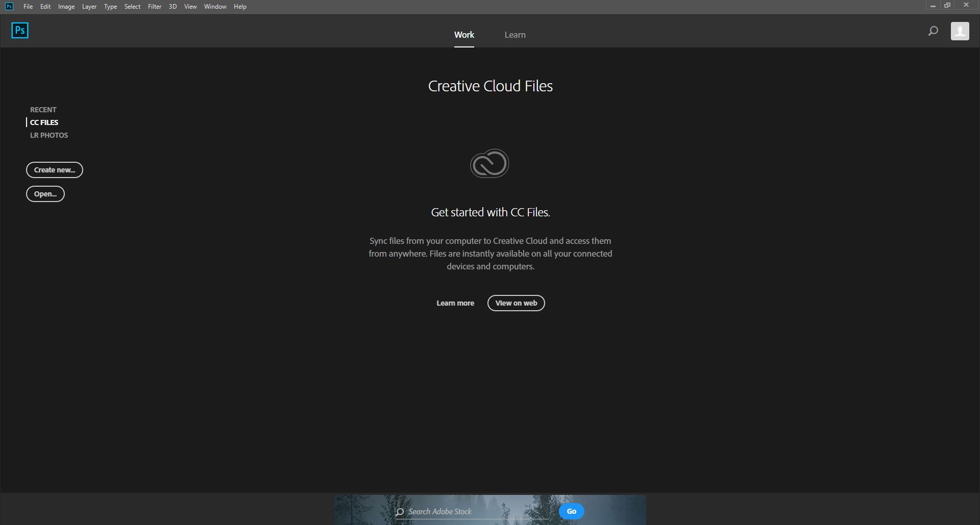Screen dimensions: 980x525
Task: Click the blue Go button
Action: pos(572,511)
